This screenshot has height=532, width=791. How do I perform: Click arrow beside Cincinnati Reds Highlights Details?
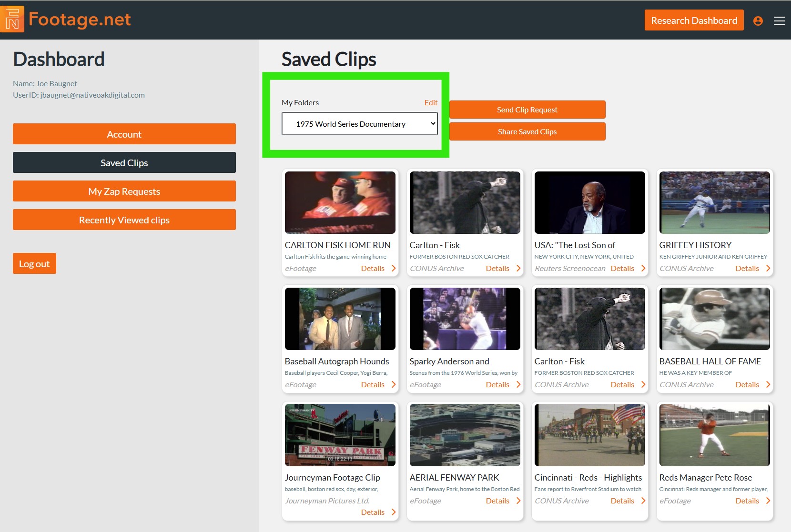(x=643, y=501)
